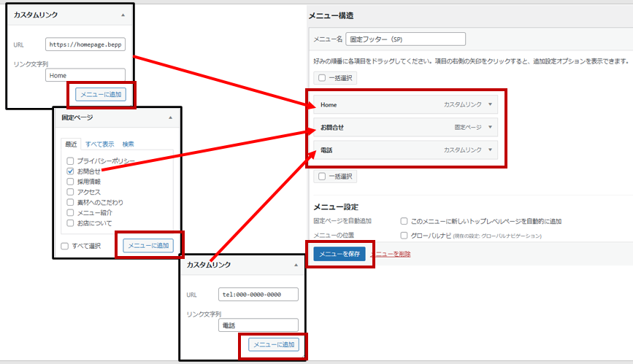Image resolution: width=633 pixels, height=364 pixels.
Task: Expand the お問合せ menu item options
Action: coord(491,127)
